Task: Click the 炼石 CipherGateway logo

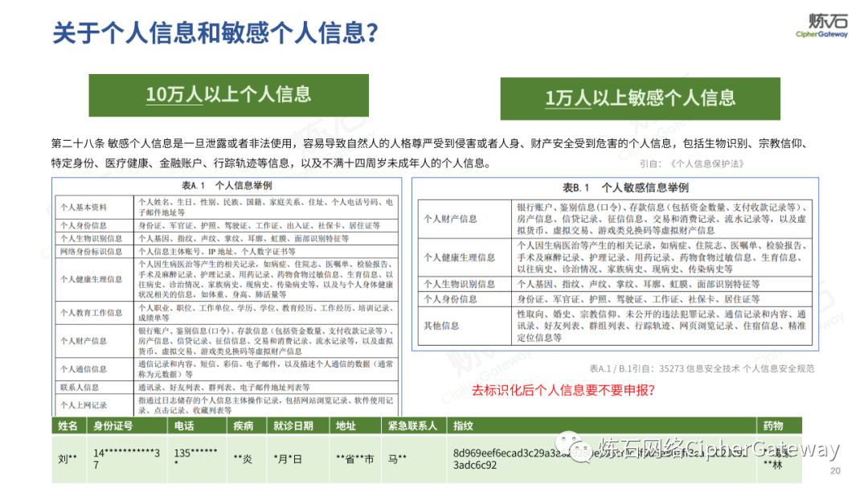Action: point(822,26)
